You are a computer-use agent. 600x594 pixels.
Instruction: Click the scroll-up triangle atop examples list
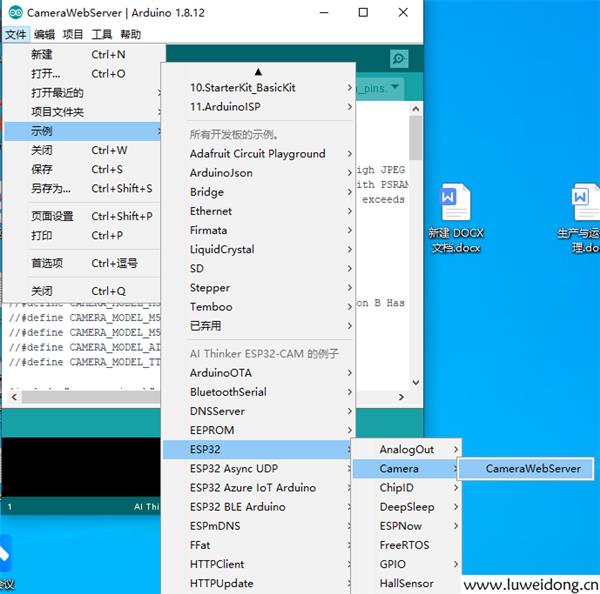(258, 71)
